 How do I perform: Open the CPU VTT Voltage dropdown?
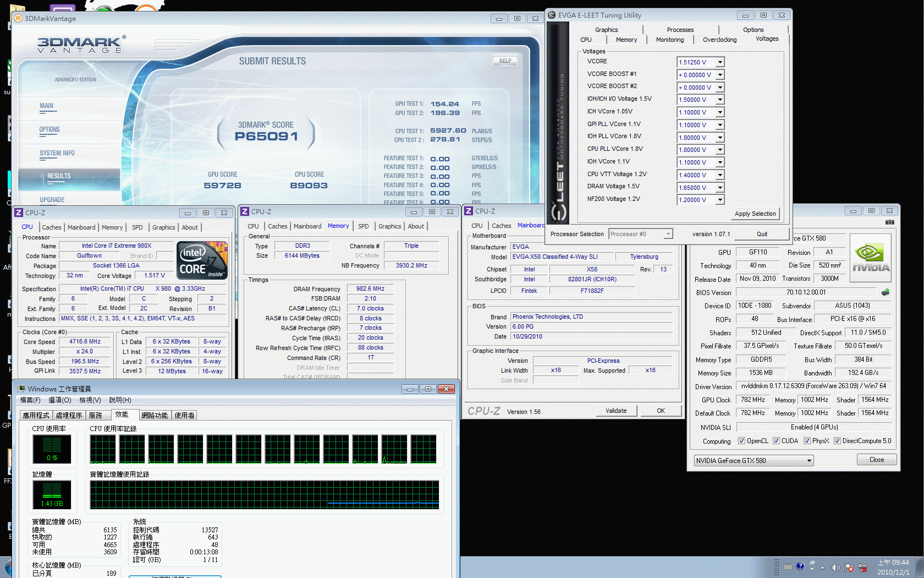(720, 175)
